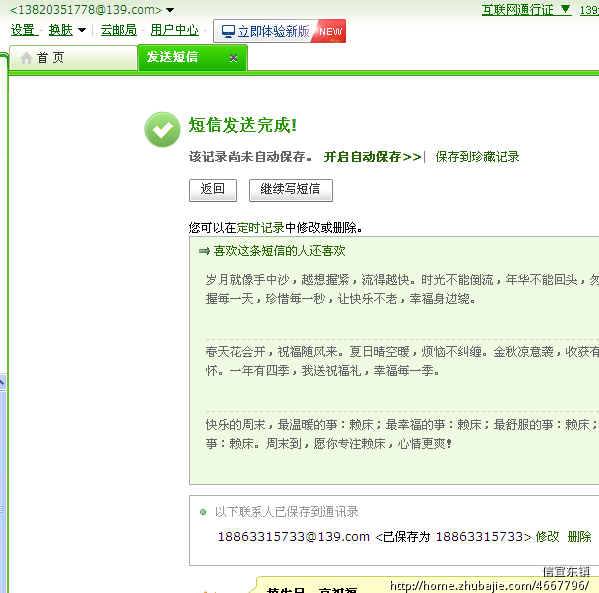Click 保存到珍藏记录 link
Screen dimensions: 599x593
pos(478,157)
